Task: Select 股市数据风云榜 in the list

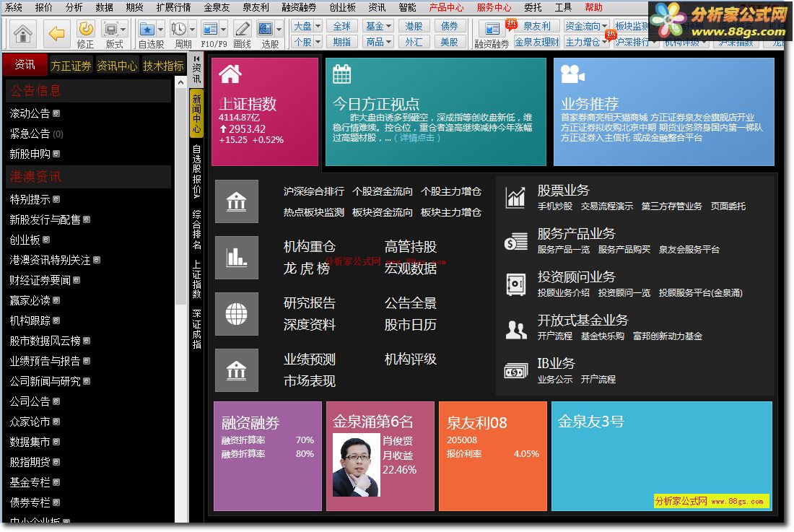Action: tap(50, 341)
